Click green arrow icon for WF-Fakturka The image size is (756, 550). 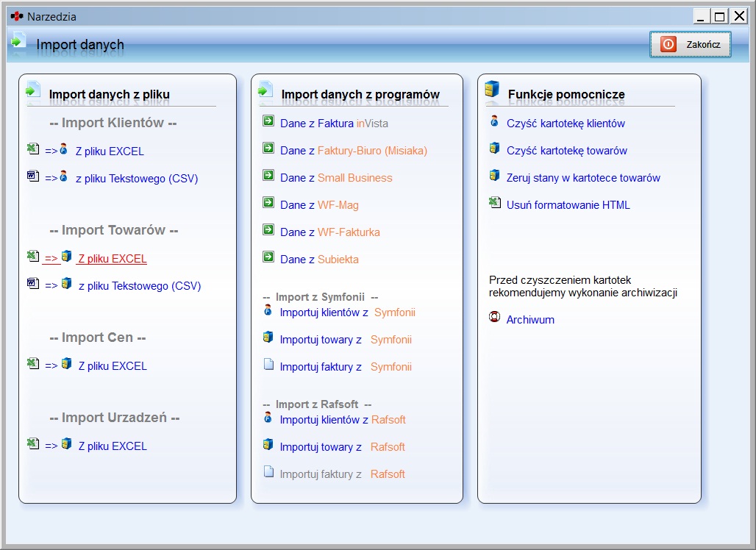click(x=268, y=229)
